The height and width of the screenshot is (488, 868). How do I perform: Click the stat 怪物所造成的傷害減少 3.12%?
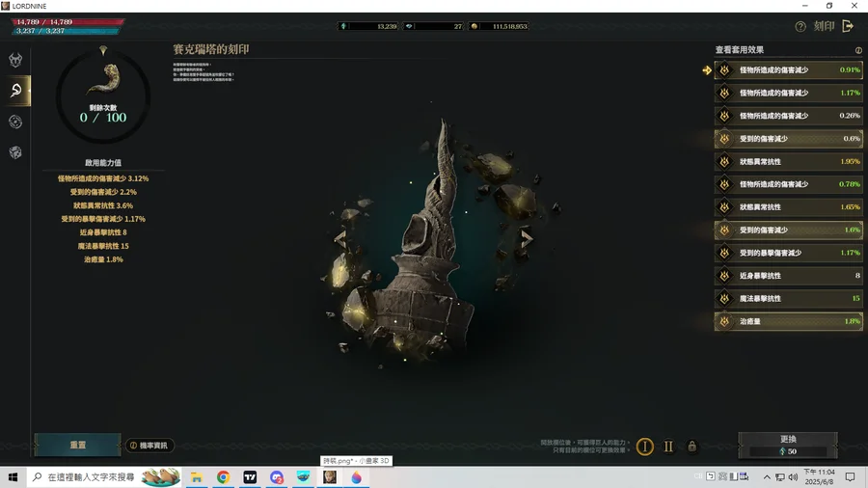pyautogui.click(x=103, y=178)
